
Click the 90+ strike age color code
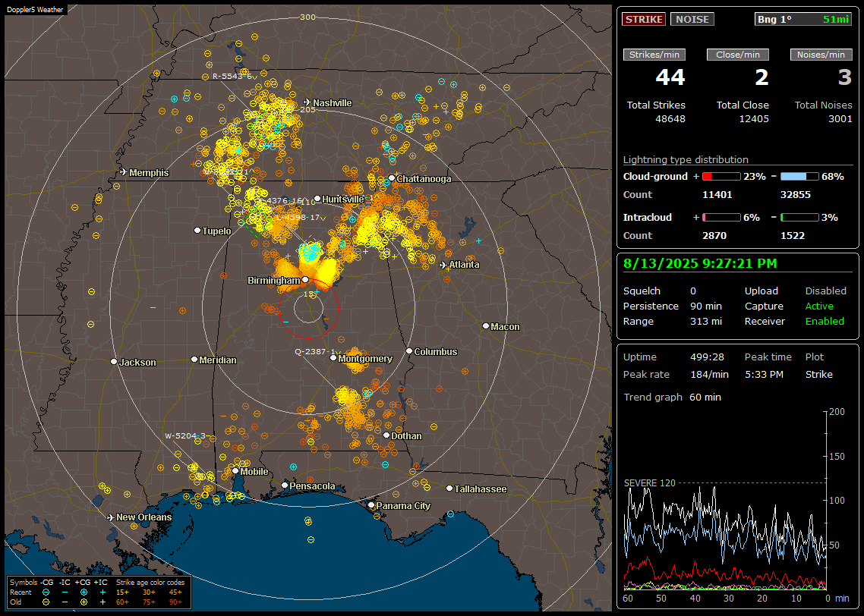point(175,602)
